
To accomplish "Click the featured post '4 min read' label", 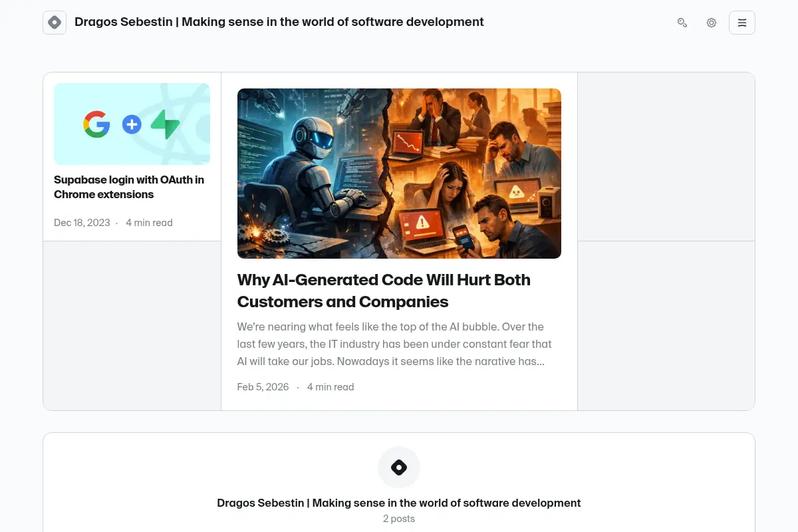I will tap(331, 387).
